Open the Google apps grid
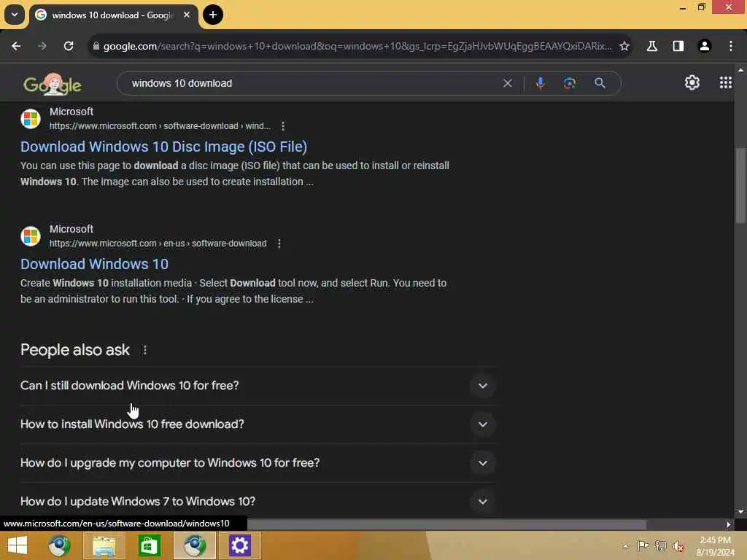 click(725, 83)
